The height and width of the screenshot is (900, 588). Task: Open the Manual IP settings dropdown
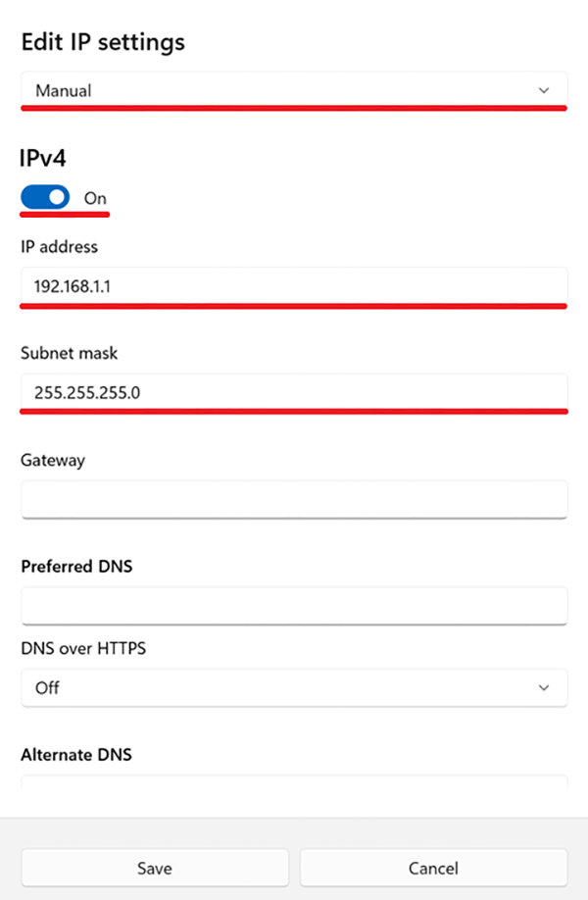point(294,90)
